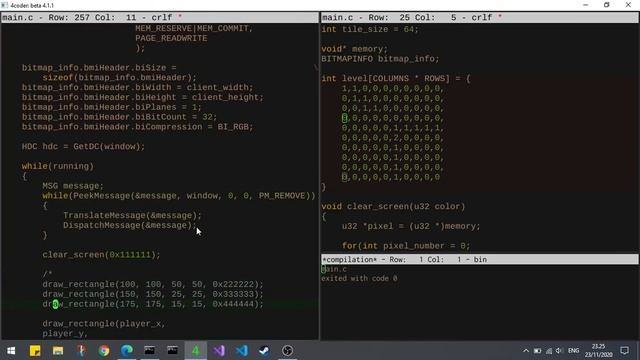Click 'exited with code 0' in compilation output

point(359,279)
